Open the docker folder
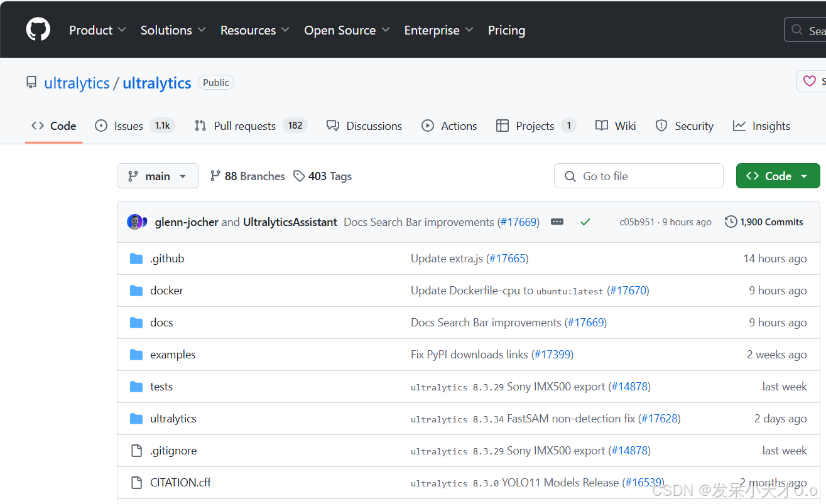Screen dimensions: 826x504 (166, 291)
